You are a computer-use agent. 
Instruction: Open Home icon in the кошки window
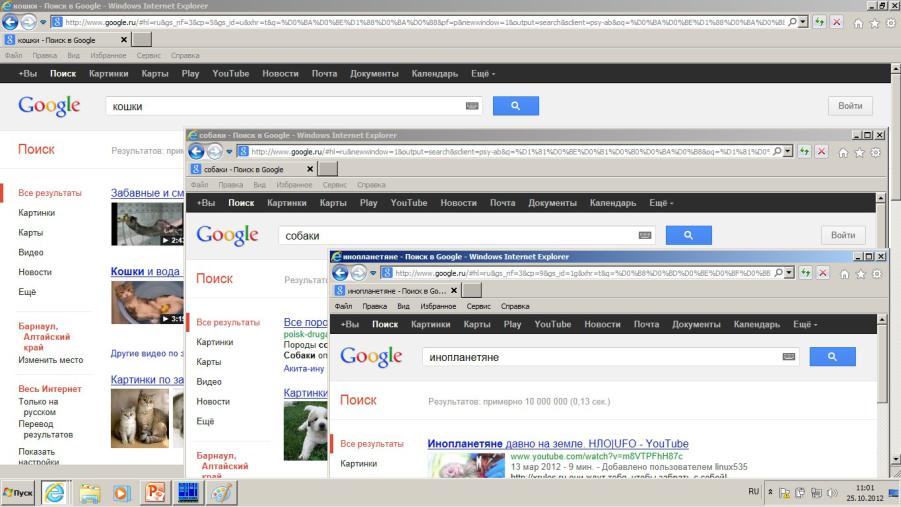coord(857,24)
